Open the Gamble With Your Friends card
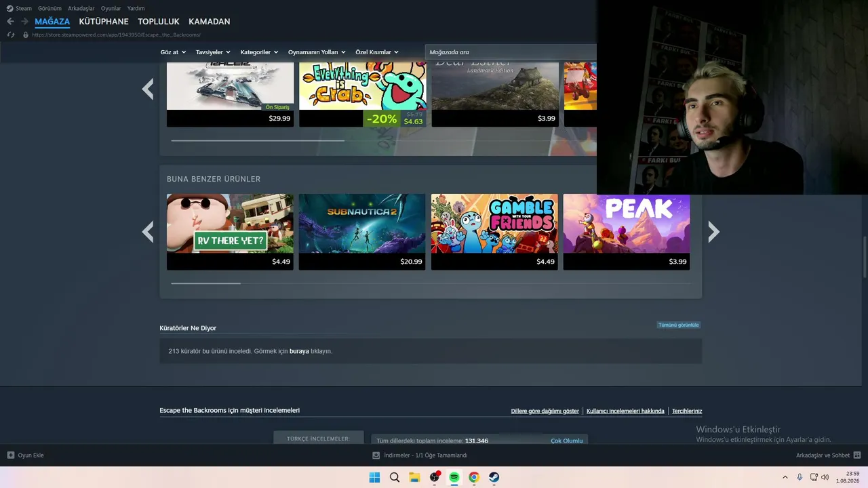The width and height of the screenshot is (868, 488). (494, 232)
